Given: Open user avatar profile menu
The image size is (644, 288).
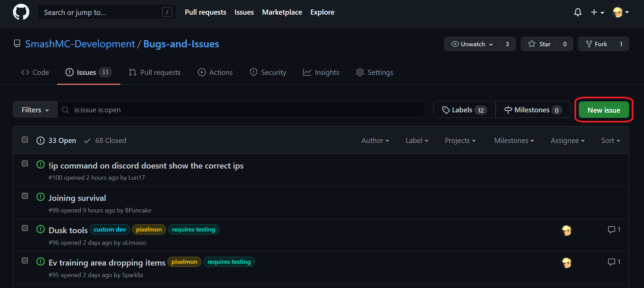Looking at the screenshot, I should pyautogui.click(x=620, y=12).
